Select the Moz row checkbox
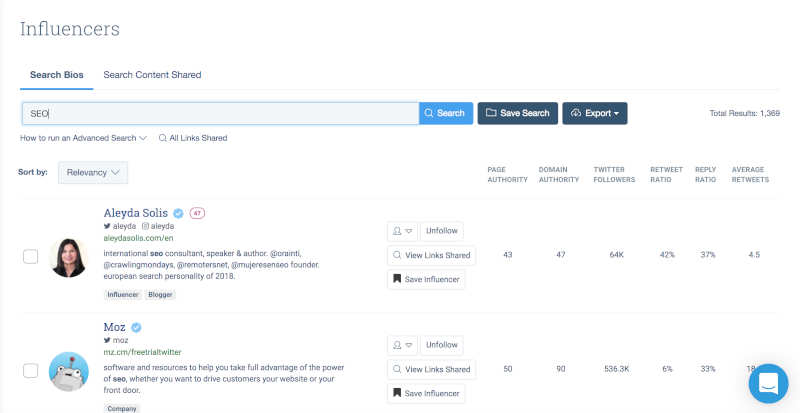800x413 pixels. (31, 371)
